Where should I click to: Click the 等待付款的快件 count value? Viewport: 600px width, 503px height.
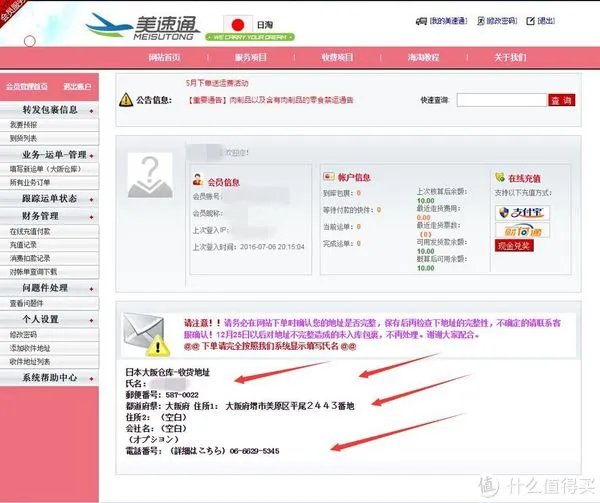point(378,210)
